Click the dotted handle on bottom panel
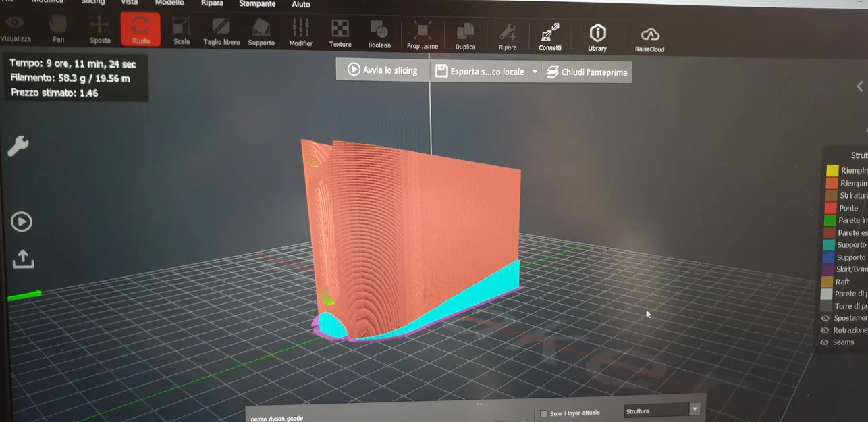The width and height of the screenshot is (868, 422). click(x=482, y=404)
